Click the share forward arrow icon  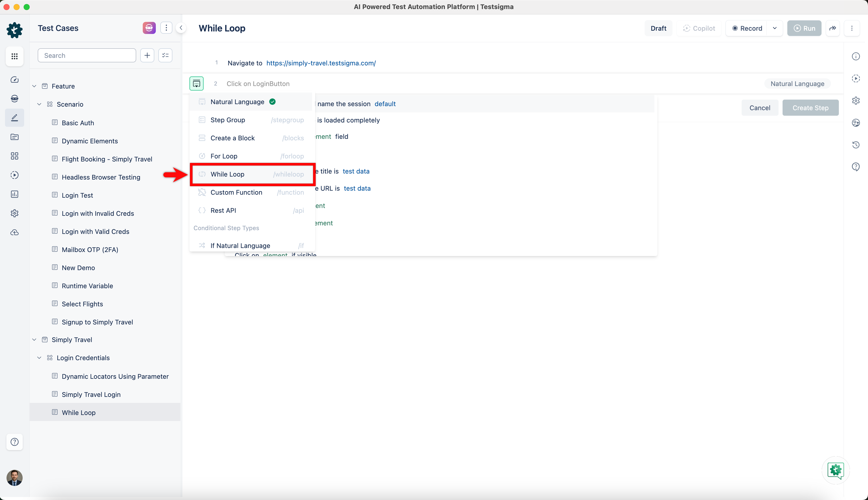click(833, 28)
